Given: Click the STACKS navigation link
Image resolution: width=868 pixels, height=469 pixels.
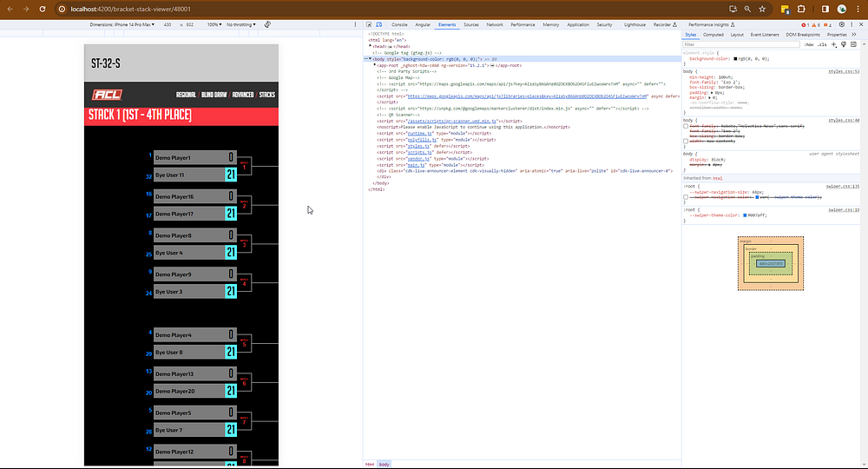Looking at the screenshot, I should (266, 95).
